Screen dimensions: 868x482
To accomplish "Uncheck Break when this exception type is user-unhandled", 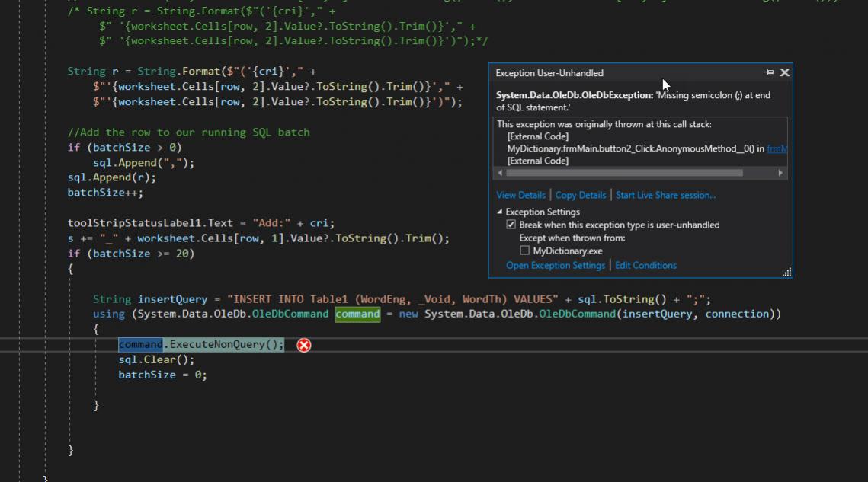I will coord(511,225).
